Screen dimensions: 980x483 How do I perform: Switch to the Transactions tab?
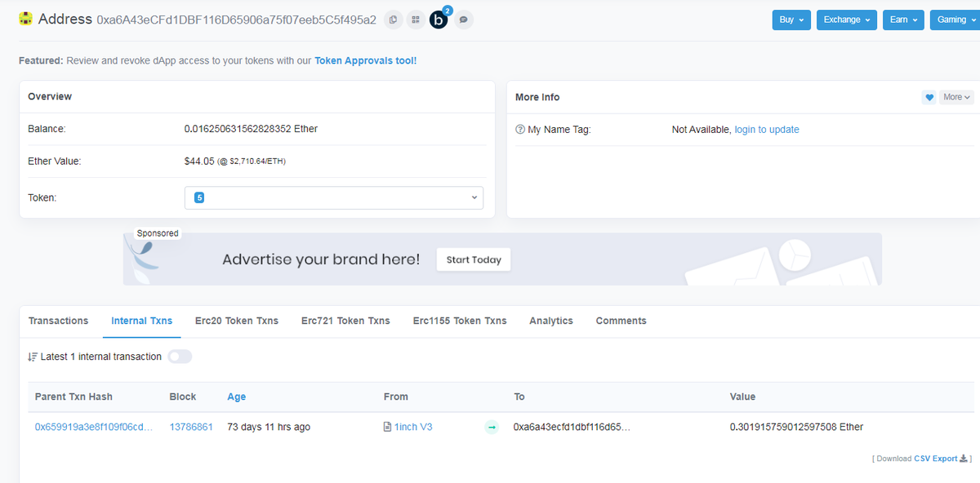58,321
